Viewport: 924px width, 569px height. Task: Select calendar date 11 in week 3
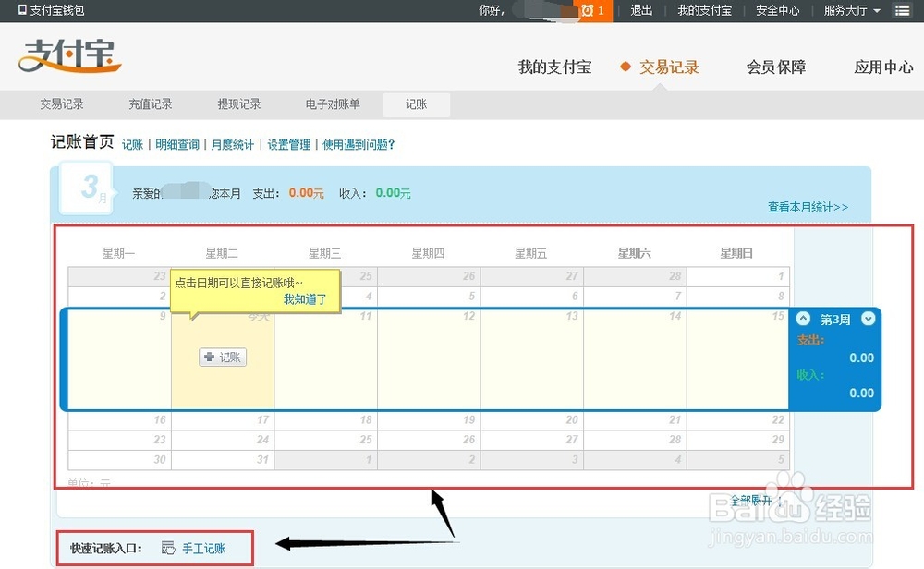point(326,358)
